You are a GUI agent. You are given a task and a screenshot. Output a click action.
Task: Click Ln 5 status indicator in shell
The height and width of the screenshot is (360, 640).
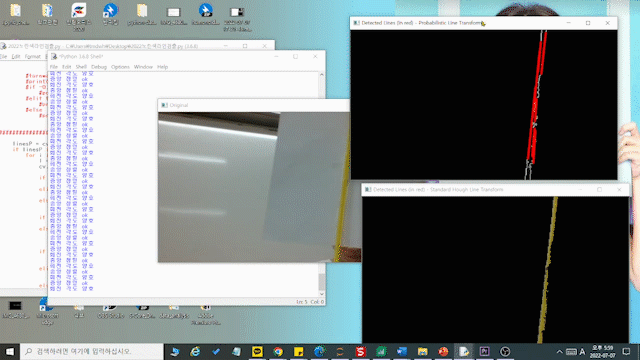[302, 302]
